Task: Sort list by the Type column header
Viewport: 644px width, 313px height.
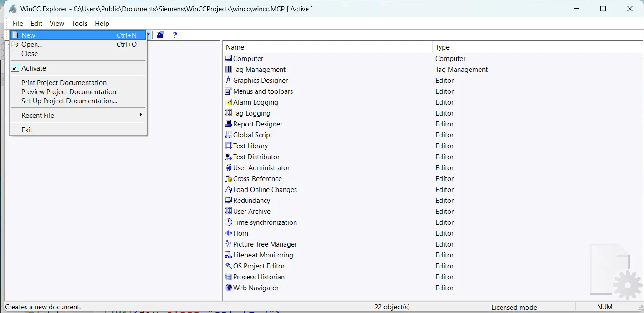Action: pyautogui.click(x=537, y=47)
